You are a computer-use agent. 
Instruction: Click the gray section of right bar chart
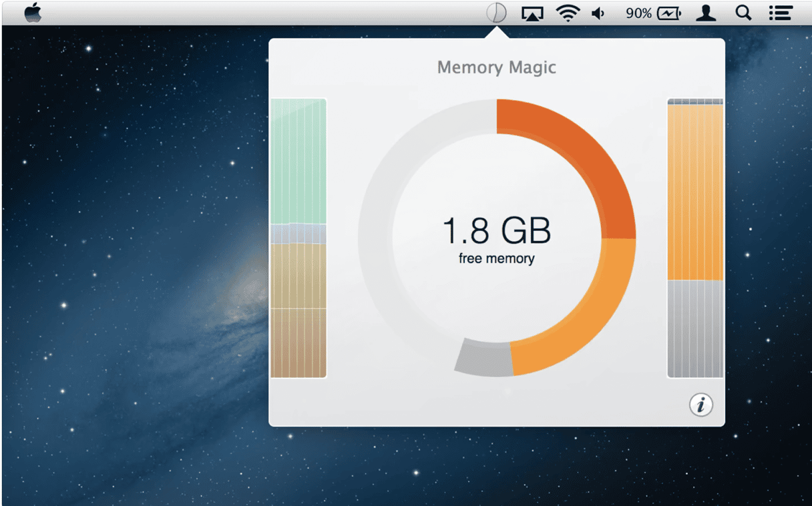tap(695, 329)
